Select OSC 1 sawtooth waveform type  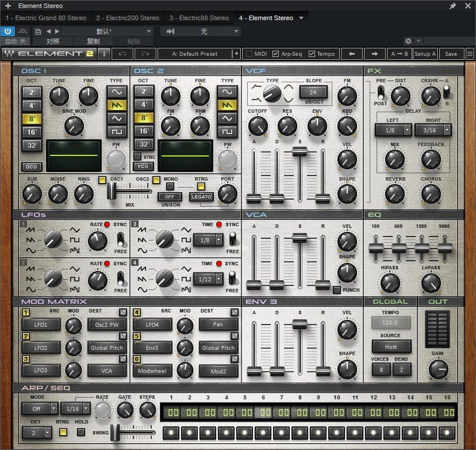click(117, 105)
